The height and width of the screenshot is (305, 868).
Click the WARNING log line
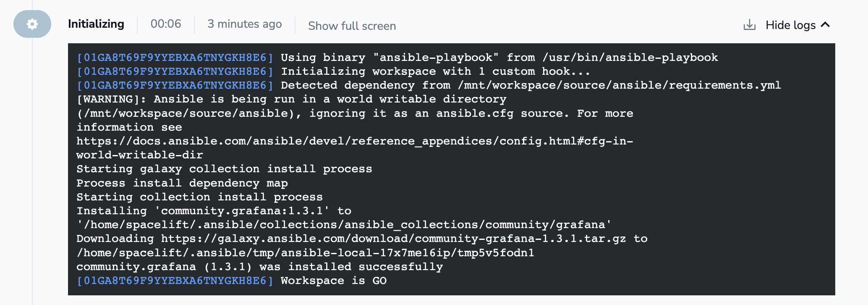tap(291, 100)
